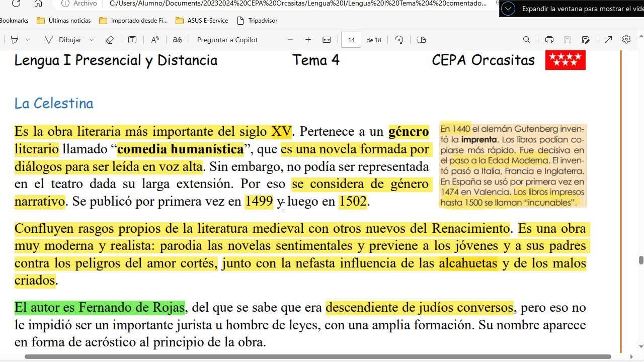Zoom in with the plus button

[308, 40]
